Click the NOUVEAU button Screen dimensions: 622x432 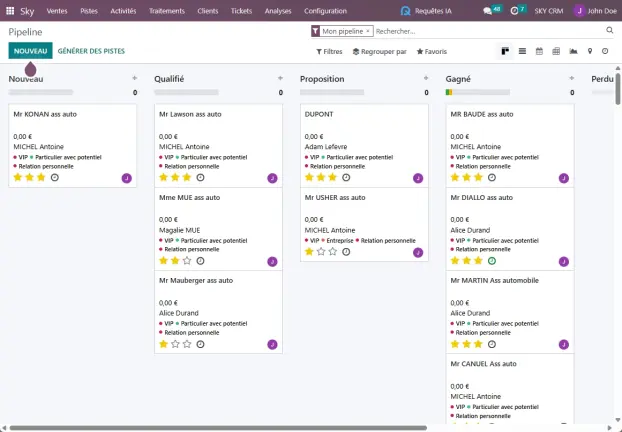31,51
